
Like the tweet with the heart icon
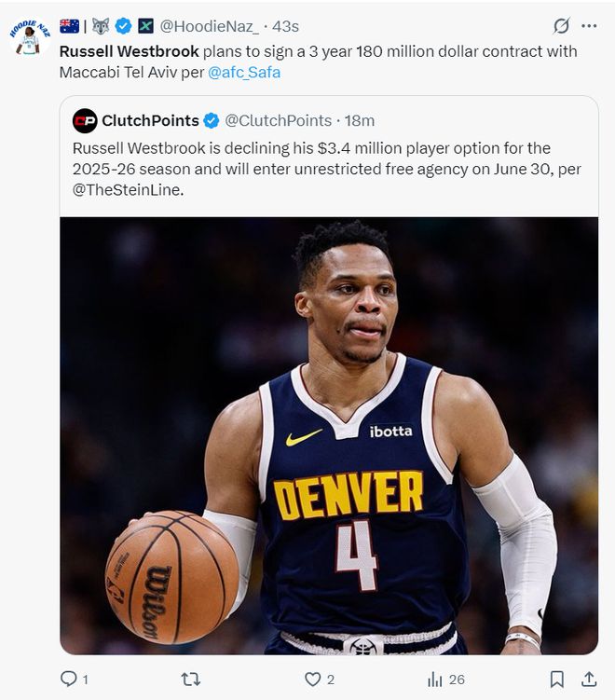(313, 679)
